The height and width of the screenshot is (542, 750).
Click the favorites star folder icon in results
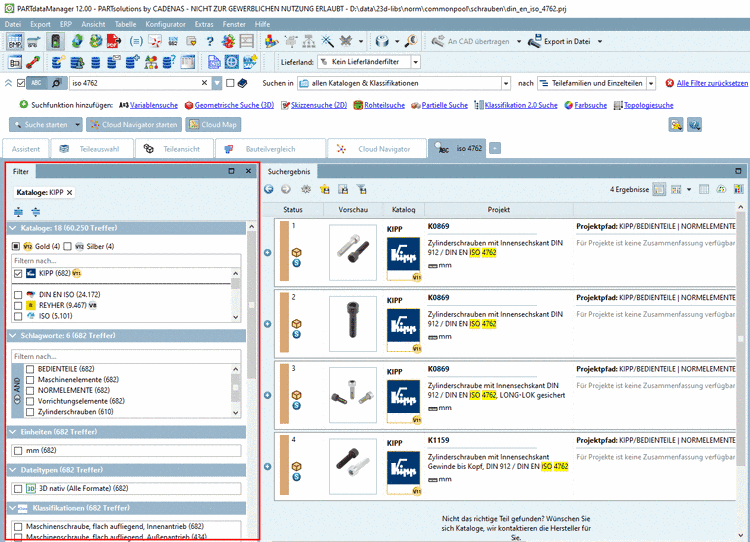click(325, 189)
